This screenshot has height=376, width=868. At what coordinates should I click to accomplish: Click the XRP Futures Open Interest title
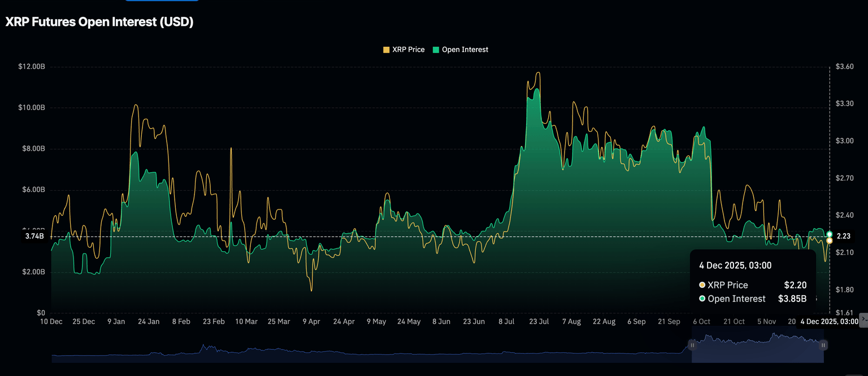click(99, 22)
